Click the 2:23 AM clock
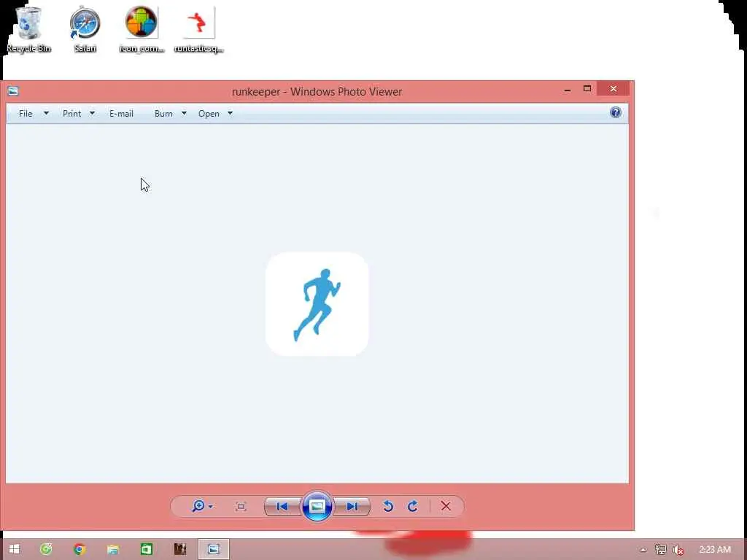 coord(715,550)
